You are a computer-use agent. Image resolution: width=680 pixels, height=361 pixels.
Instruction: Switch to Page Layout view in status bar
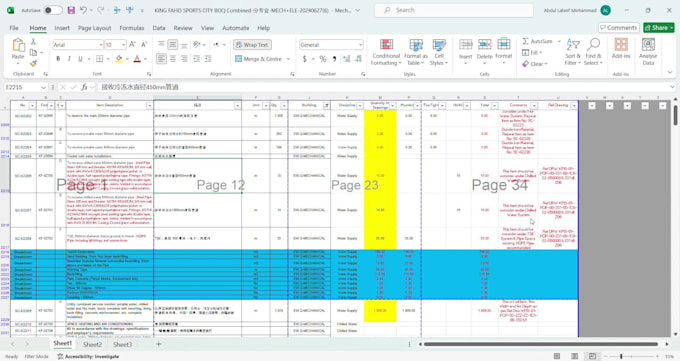coord(575,356)
